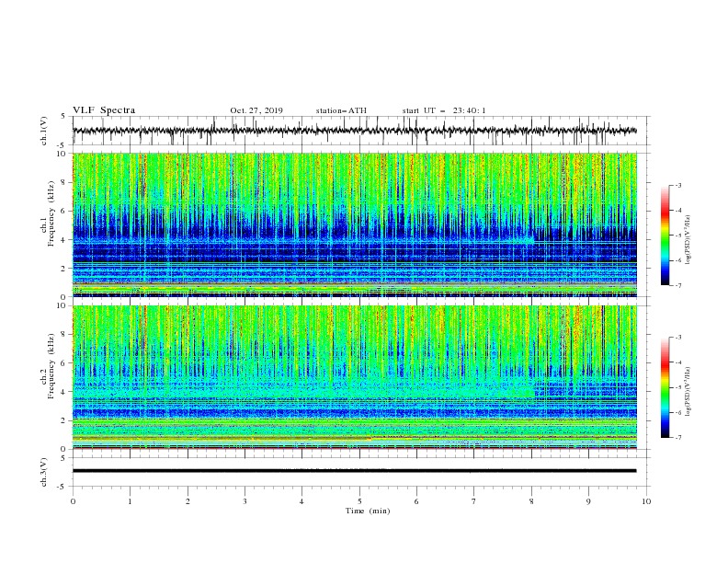Click the "-6" tick on lower colorbar
Viewport: 728px width, 563px height.
pyautogui.click(x=678, y=412)
